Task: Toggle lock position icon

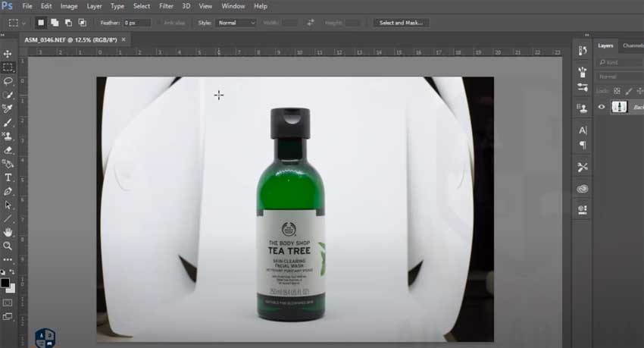Action: [639, 91]
